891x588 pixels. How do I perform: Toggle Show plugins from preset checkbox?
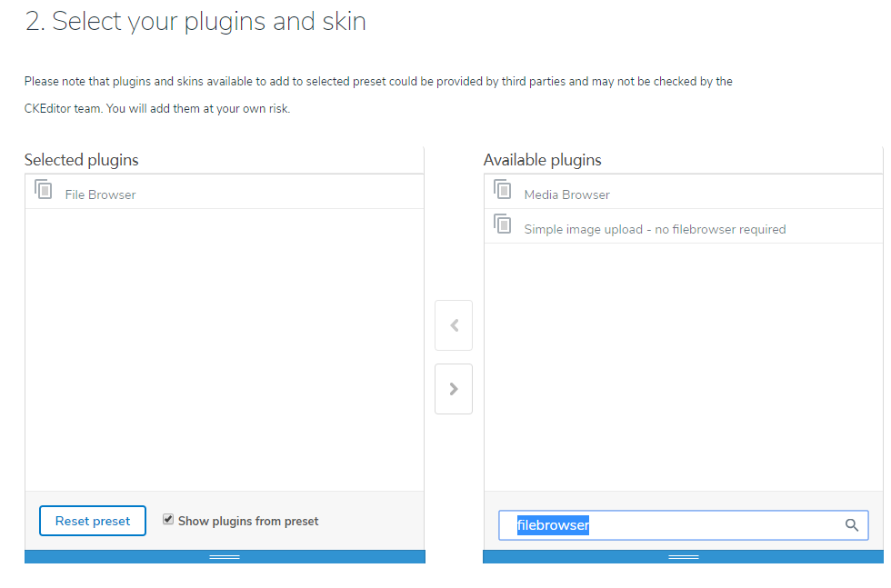[x=168, y=519]
